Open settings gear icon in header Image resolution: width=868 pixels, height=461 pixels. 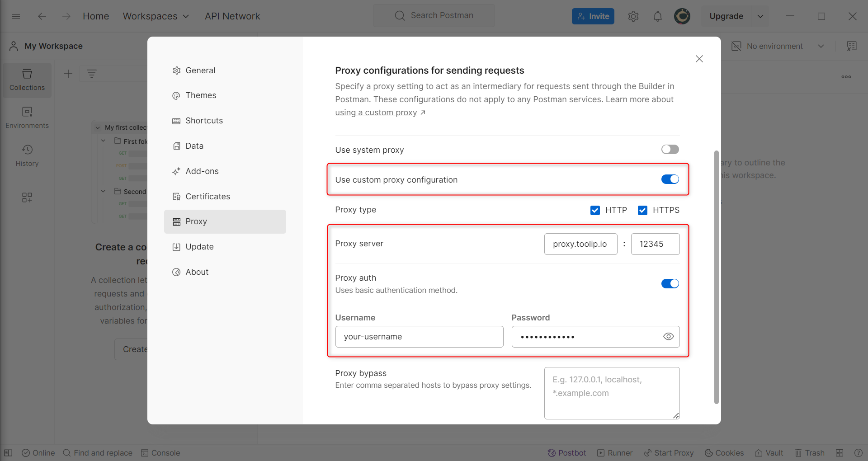tap(633, 16)
